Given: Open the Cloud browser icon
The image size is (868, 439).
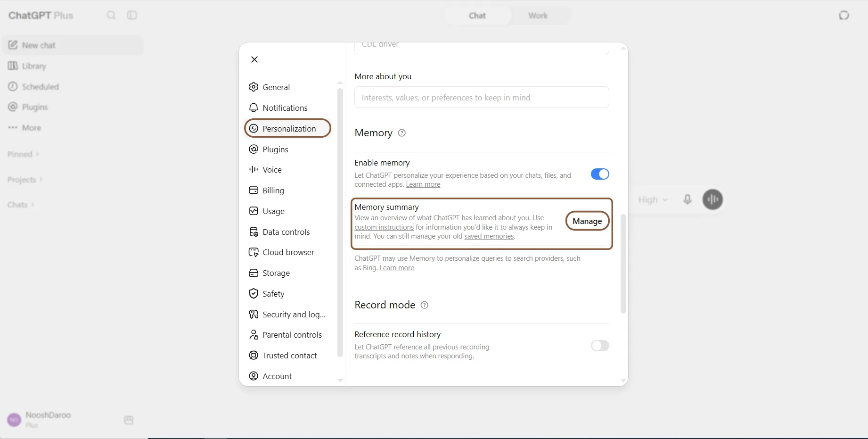Looking at the screenshot, I should (254, 252).
